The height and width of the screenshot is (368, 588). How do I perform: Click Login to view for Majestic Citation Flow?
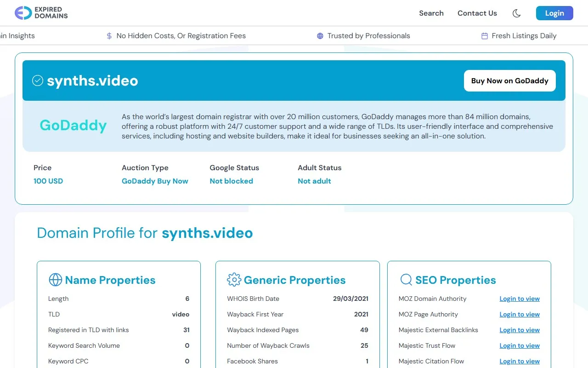pyautogui.click(x=519, y=362)
